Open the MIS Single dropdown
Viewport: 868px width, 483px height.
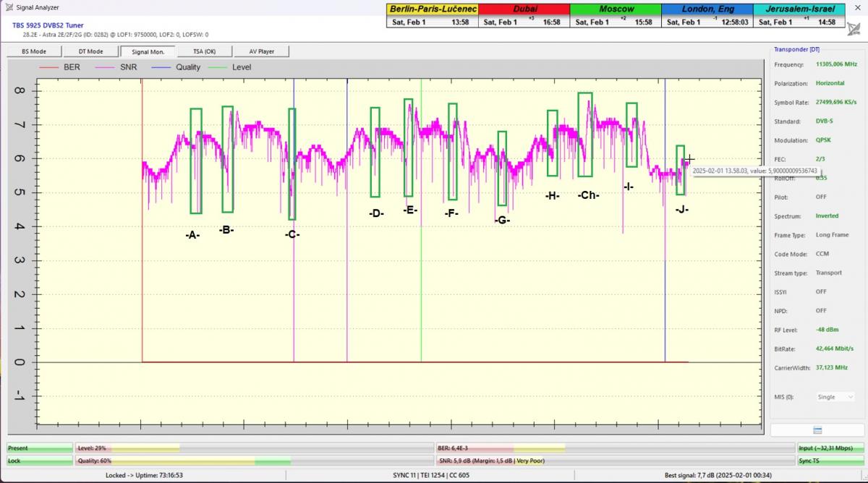tap(835, 397)
